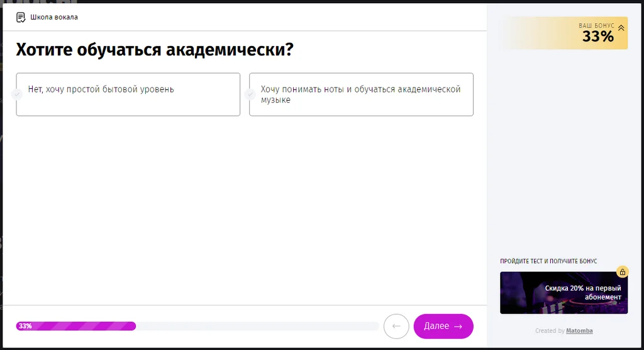Click the Ваш бонус 33% banner
The height and width of the screenshot is (350, 644).
click(563, 33)
